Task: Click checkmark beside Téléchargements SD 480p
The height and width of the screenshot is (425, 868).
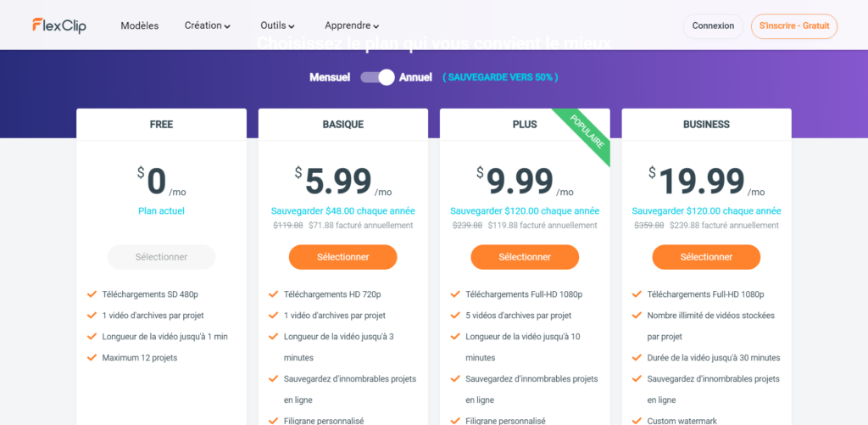Action: (x=92, y=294)
